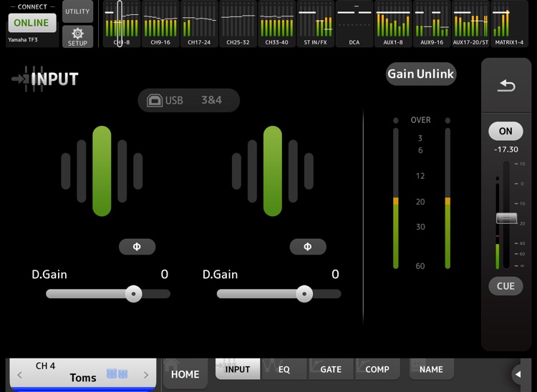This screenshot has height=392, width=537.
Task: Switch to the EQ tab
Action: [x=284, y=369]
